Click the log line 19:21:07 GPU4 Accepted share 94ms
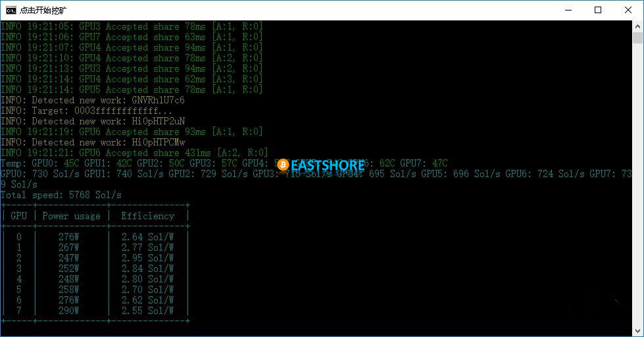The height and width of the screenshot is (337, 644). tap(132, 47)
